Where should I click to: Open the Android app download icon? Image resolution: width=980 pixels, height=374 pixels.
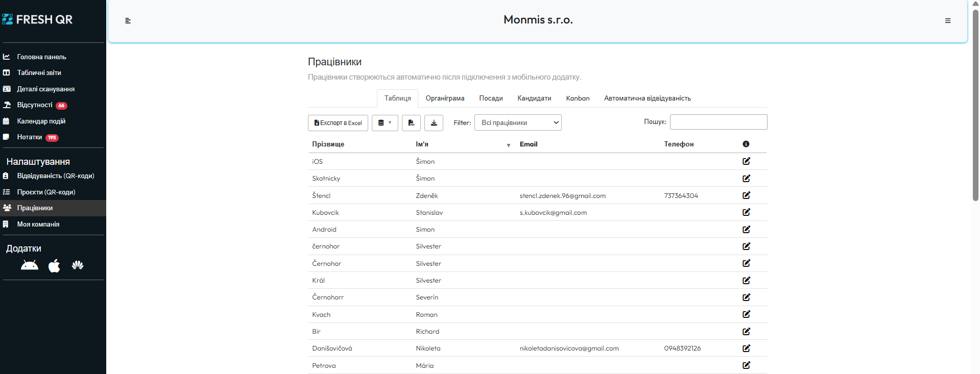coord(30,265)
